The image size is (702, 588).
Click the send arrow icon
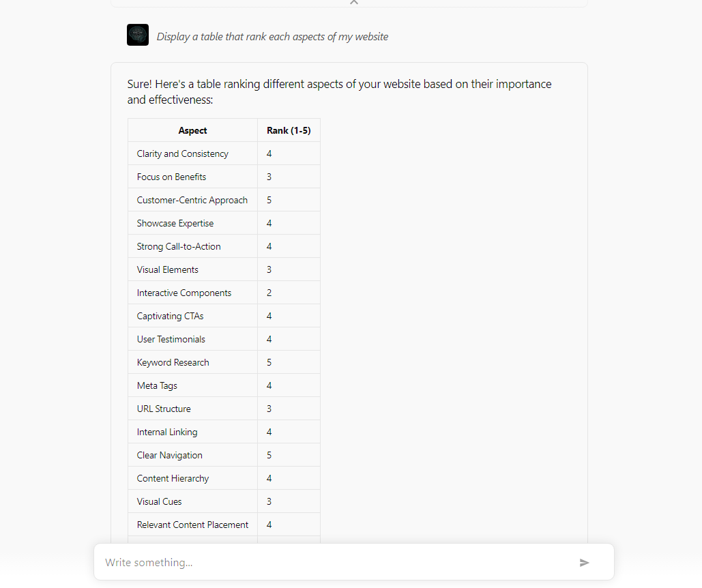point(584,563)
